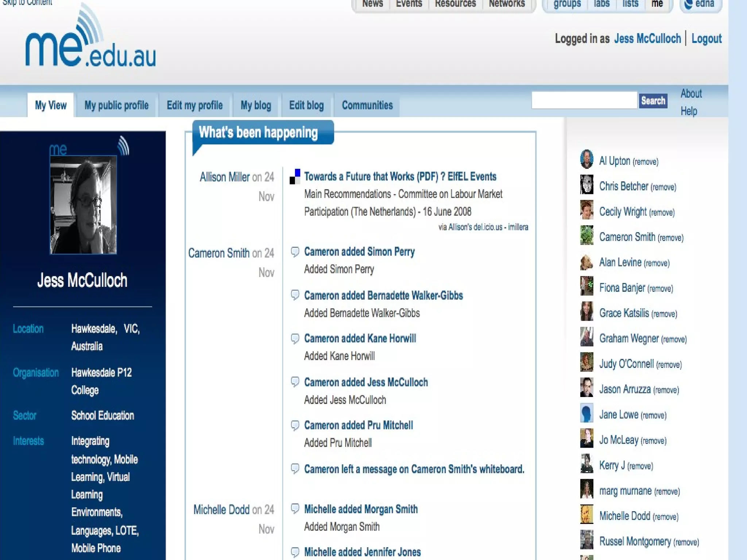Open the Help link
The width and height of the screenshot is (747, 560).
[689, 111]
